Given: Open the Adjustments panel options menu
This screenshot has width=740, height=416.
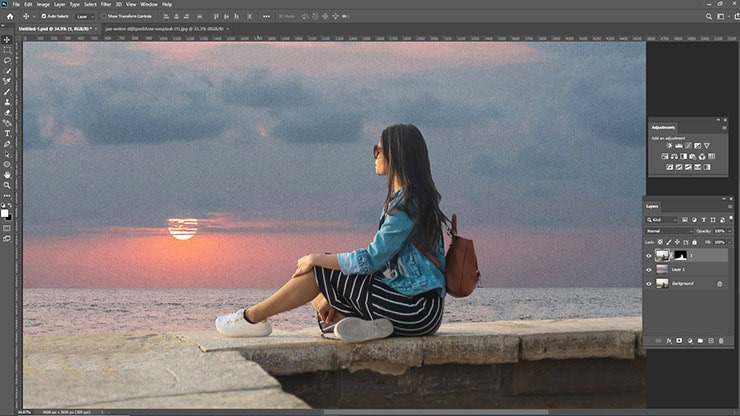Looking at the screenshot, I should click(x=724, y=128).
